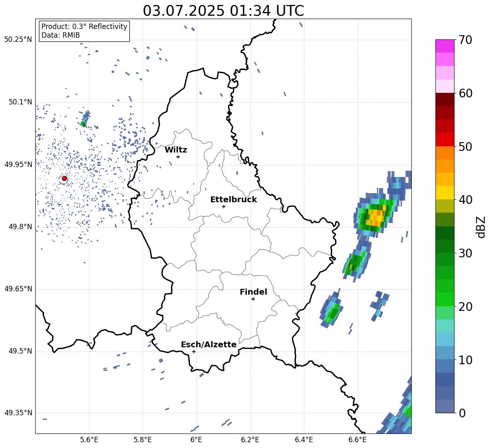Click the 'Data: RMIB' text

61,35
